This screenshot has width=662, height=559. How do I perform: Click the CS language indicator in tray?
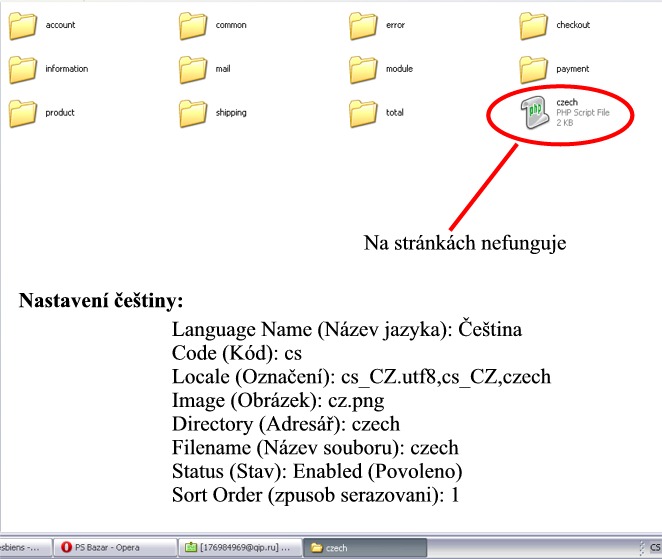pos(655,548)
